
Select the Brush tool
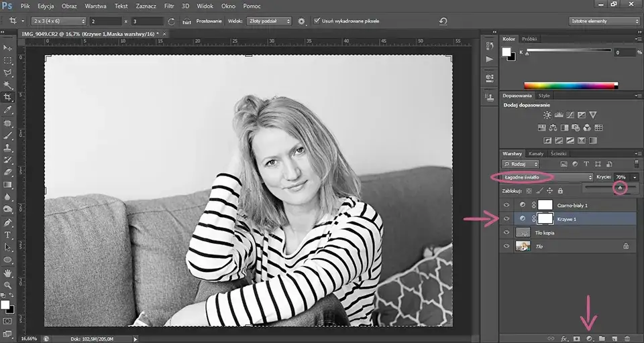pyautogui.click(x=7, y=135)
